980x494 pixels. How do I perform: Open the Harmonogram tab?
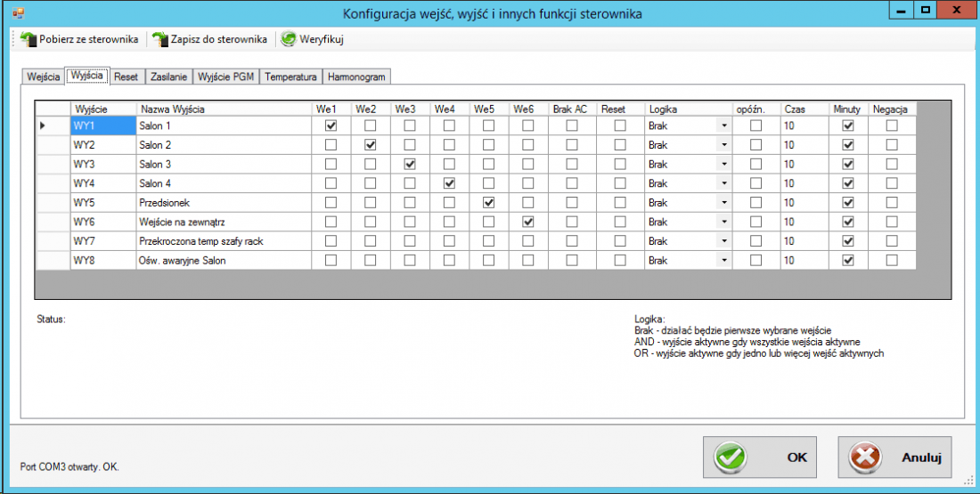[356, 77]
